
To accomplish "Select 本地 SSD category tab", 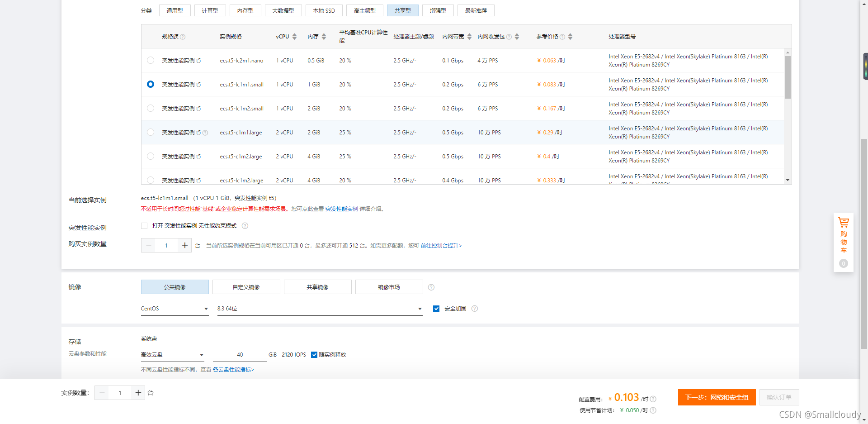I will 324,10.
